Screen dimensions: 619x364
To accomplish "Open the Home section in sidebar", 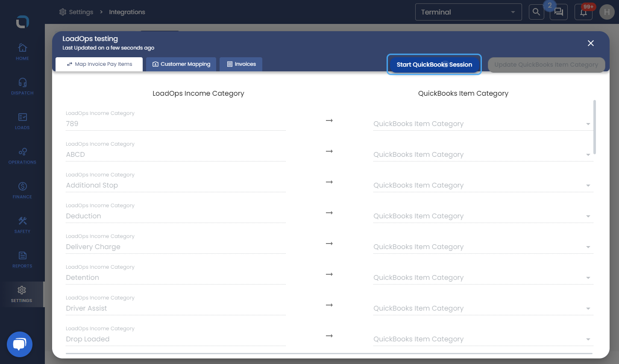I will click(22, 52).
